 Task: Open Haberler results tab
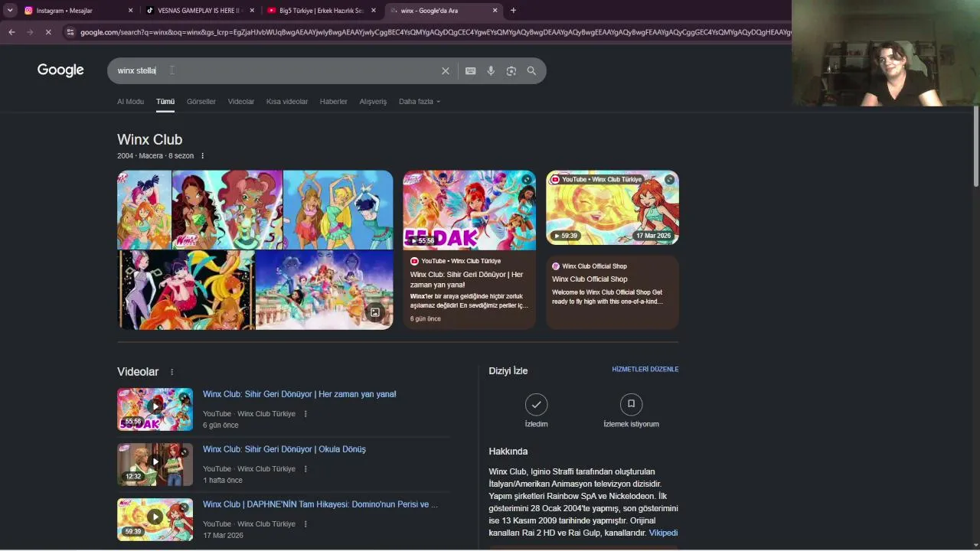click(x=334, y=102)
